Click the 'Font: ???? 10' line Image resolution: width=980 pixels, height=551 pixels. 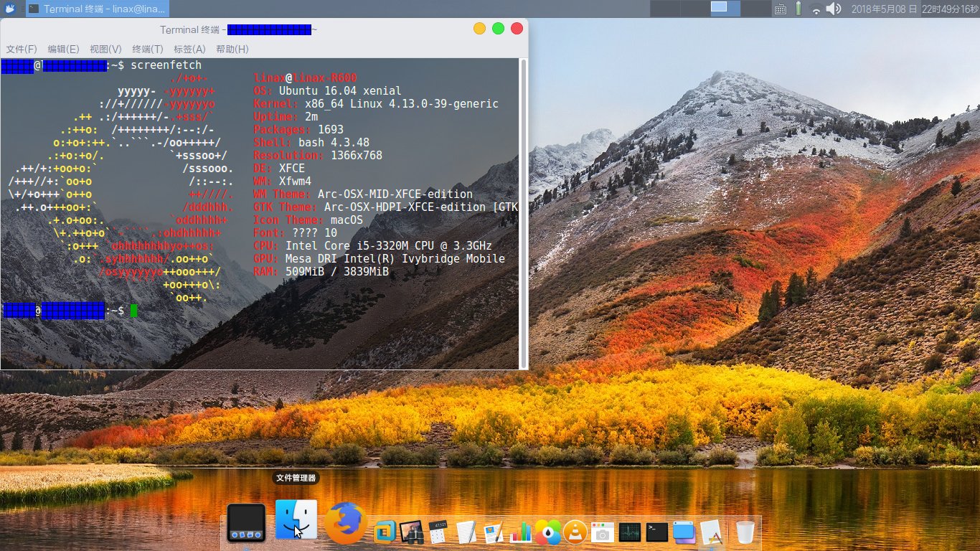tap(295, 233)
